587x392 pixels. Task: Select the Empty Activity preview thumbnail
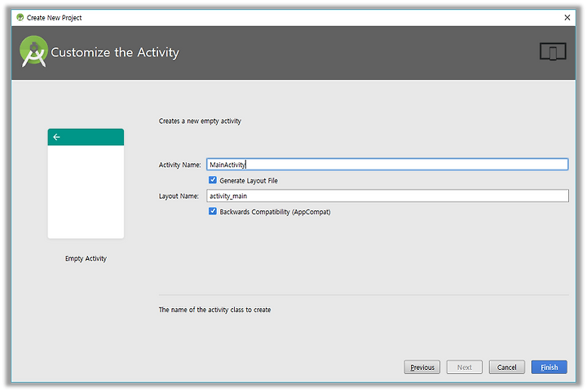click(x=86, y=183)
